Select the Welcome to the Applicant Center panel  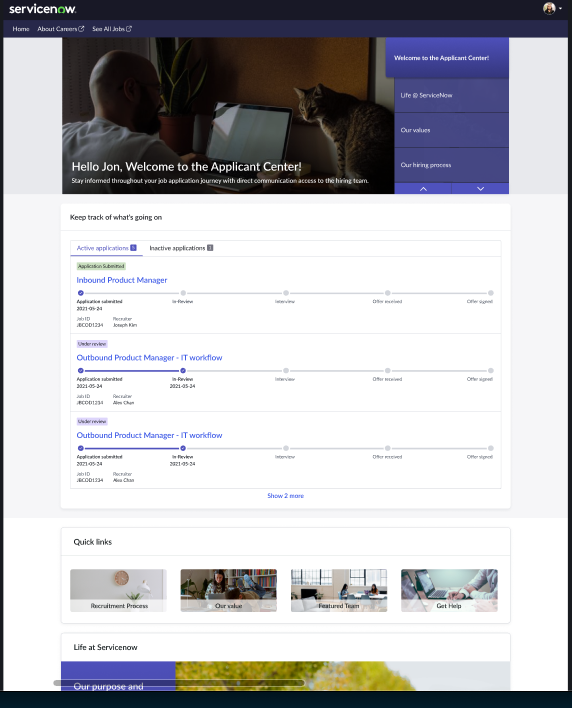(x=447, y=58)
